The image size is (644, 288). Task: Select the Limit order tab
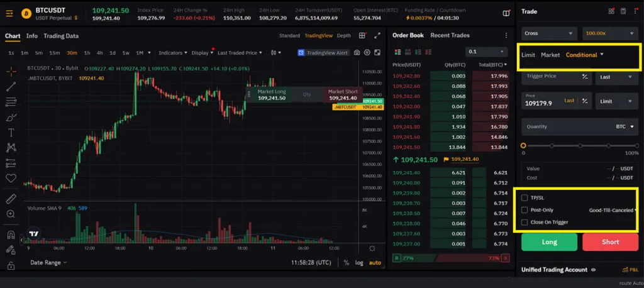(528, 55)
